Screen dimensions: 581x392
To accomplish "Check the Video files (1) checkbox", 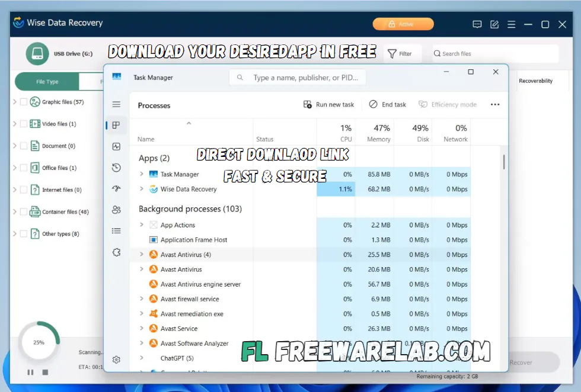I will tap(24, 124).
